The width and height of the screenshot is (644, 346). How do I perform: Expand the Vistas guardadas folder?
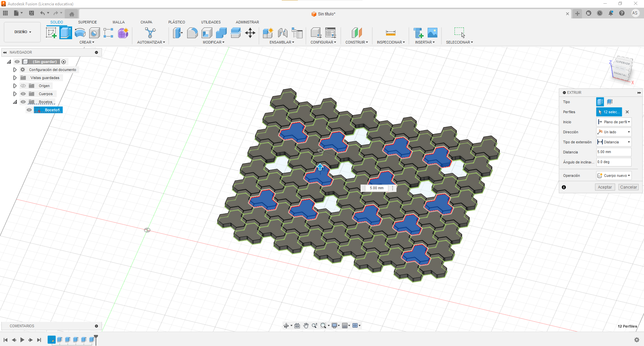point(15,78)
